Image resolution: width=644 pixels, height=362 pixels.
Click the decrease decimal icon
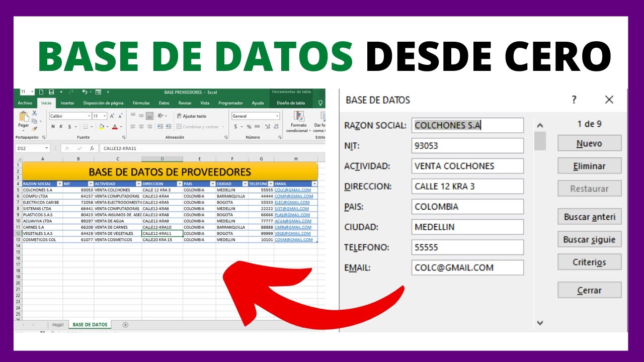(x=276, y=127)
